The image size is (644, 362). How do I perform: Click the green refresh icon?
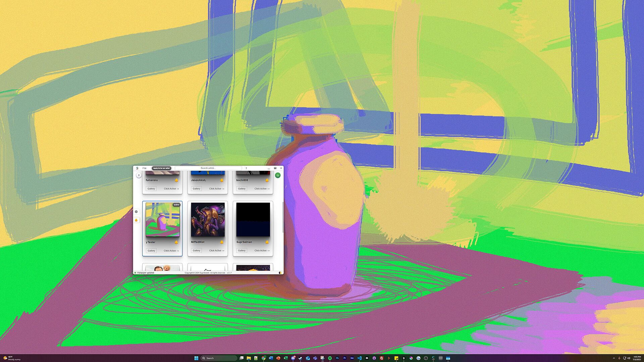[x=278, y=175]
